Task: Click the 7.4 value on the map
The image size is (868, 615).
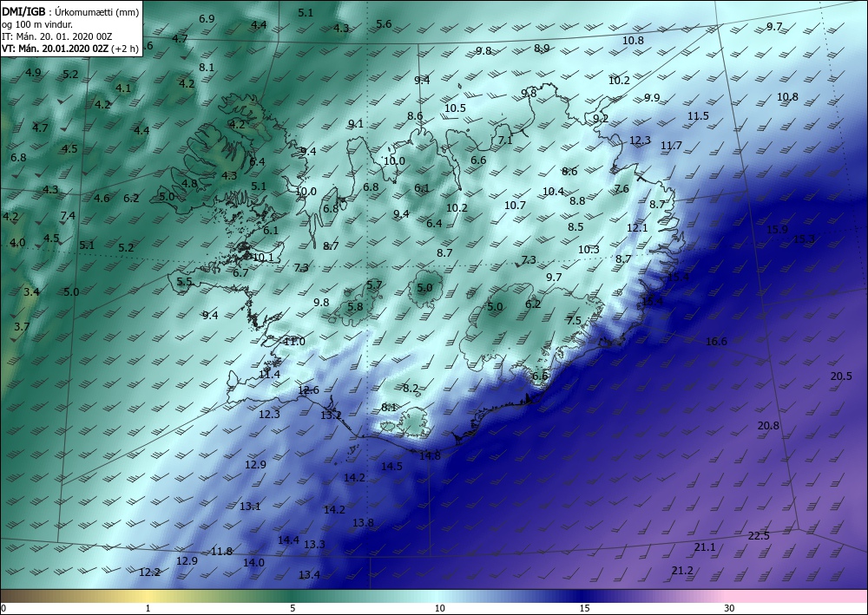Action: click(68, 215)
